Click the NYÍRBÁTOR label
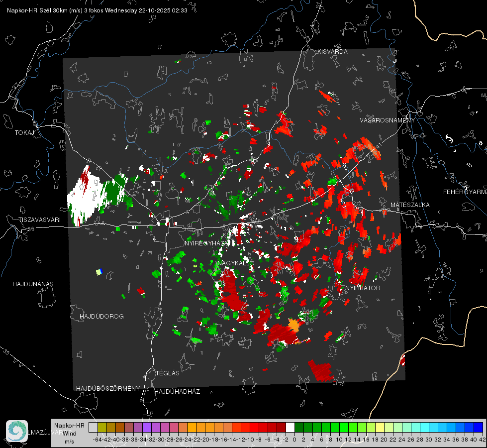Image resolution: width=487 pixels, height=448 pixels. pyautogui.click(x=363, y=288)
